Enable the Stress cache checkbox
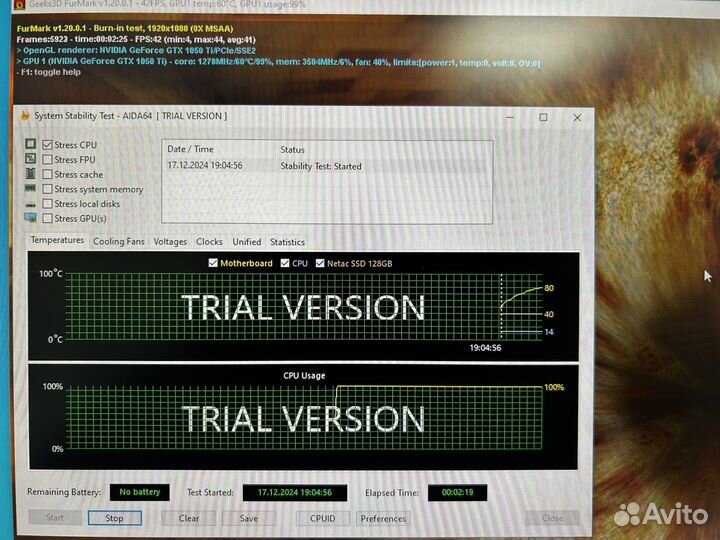The width and height of the screenshot is (720, 540). [47, 175]
